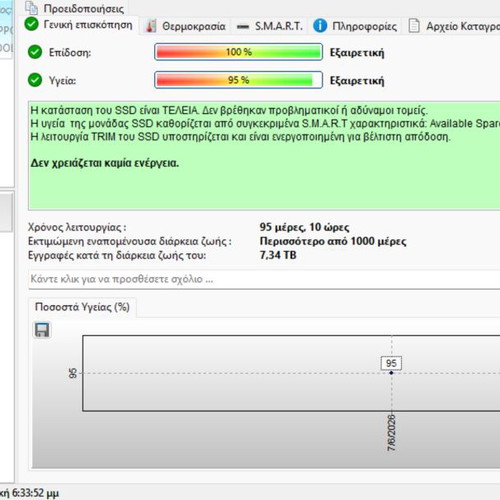
Task: Click the 95 % health bar
Action: (x=238, y=80)
